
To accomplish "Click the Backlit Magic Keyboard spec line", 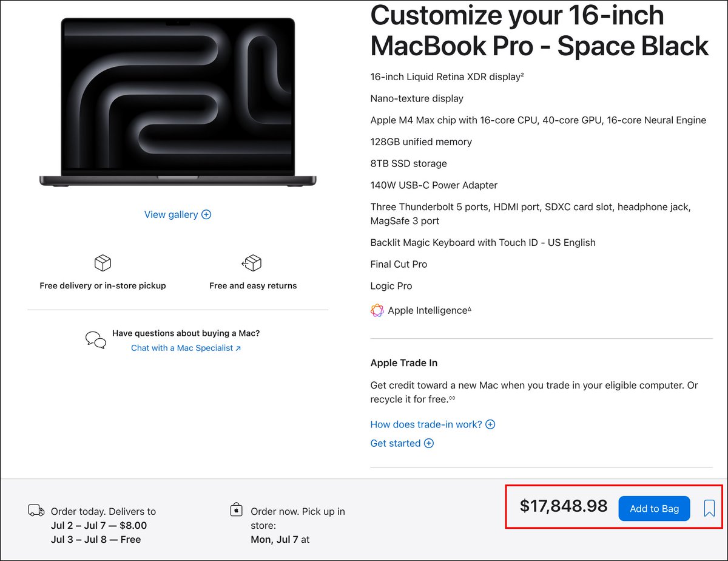I will (483, 242).
